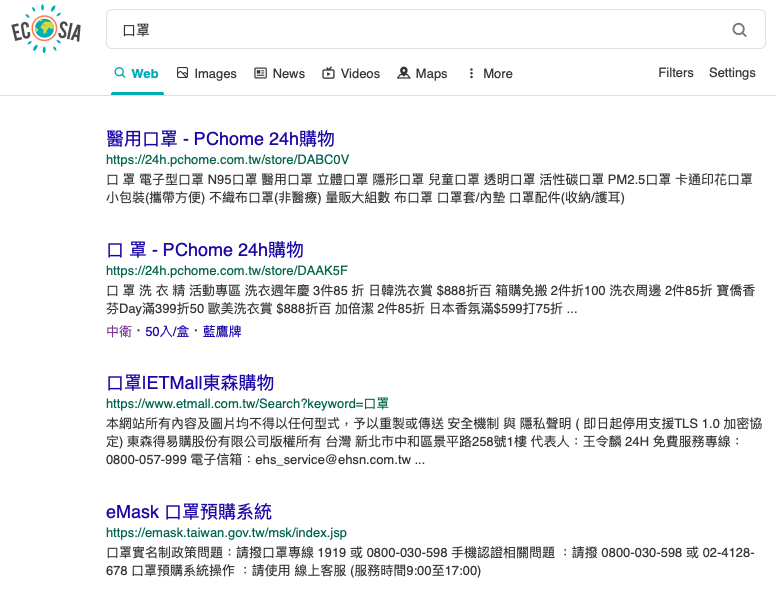The height and width of the screenshot is (589, 776).
Task: Click the Maps pin icon
Action: click(x=404, y=73)
